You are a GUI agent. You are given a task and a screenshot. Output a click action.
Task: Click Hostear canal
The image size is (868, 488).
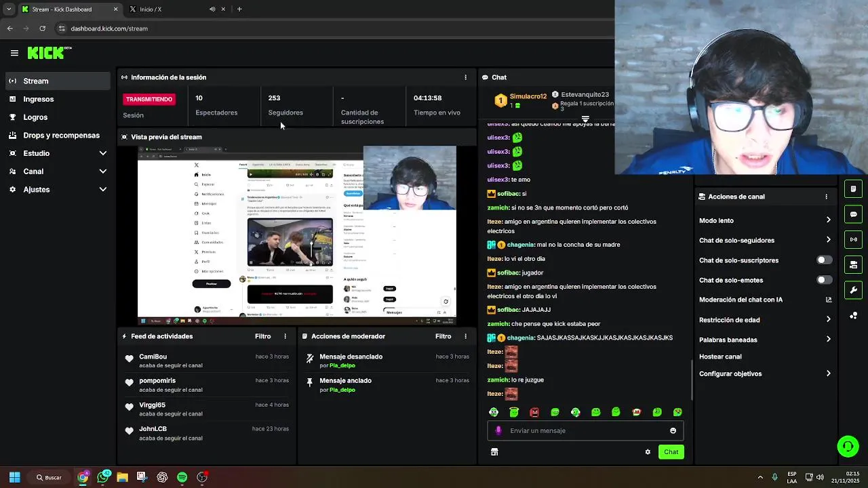(720, 357)
